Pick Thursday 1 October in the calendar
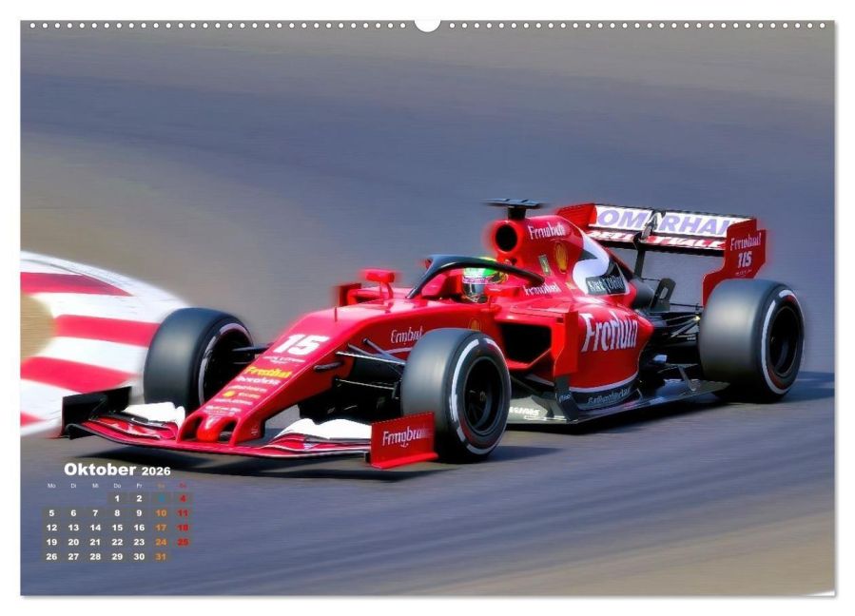Image resolution: width=855 pixels, height=616 pixels. point(117,498)
